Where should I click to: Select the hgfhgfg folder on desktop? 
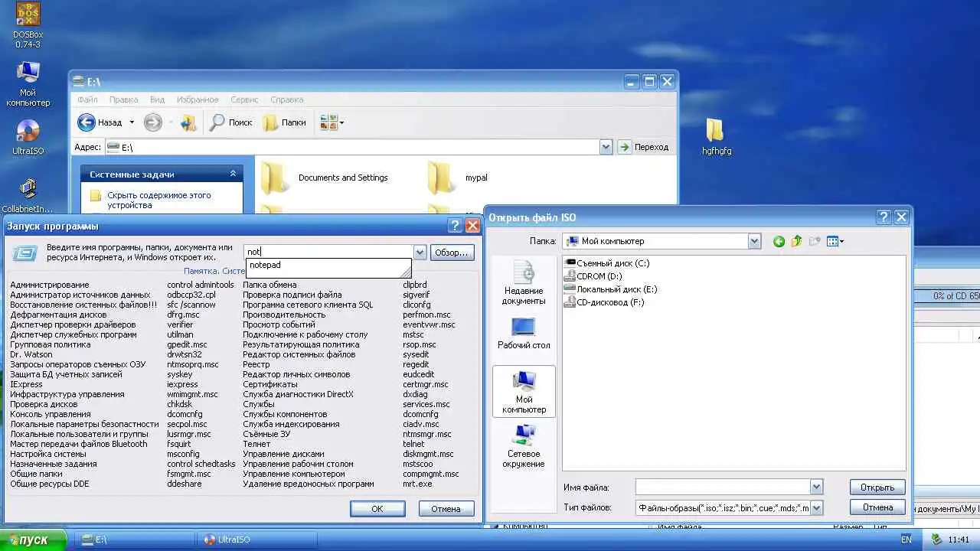[x=716, y=137]
